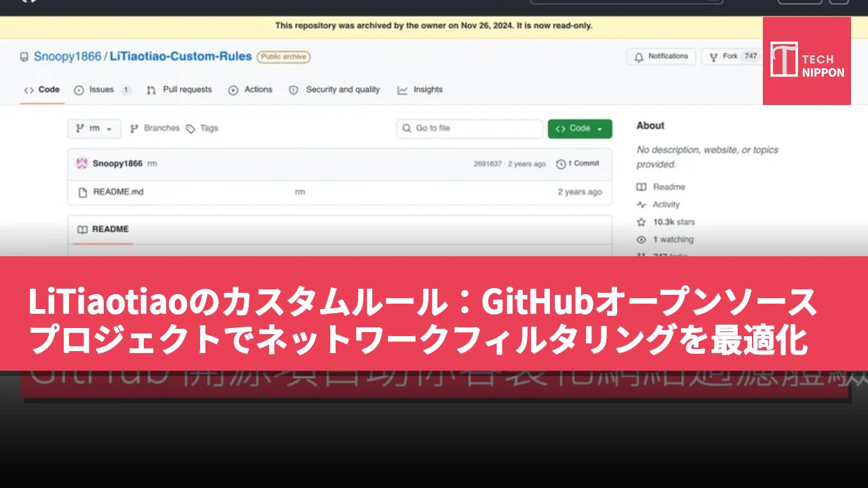Open commit hash 2691637
Screen dimensions: 868x488
click(488, 164)
